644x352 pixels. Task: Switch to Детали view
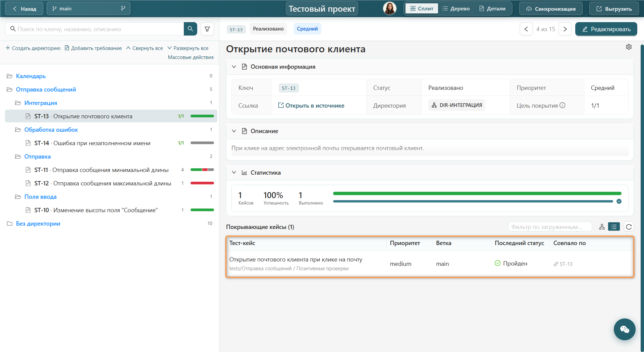pos(492,9)
